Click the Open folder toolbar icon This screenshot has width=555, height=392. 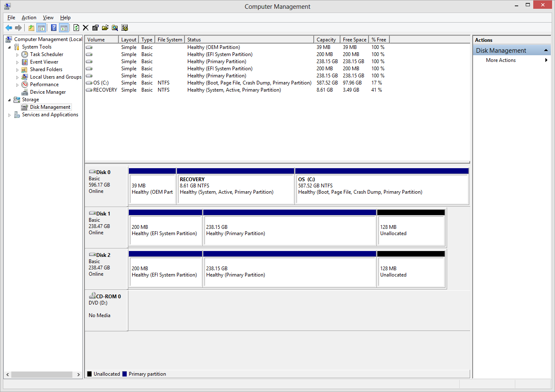coord(105,28)
